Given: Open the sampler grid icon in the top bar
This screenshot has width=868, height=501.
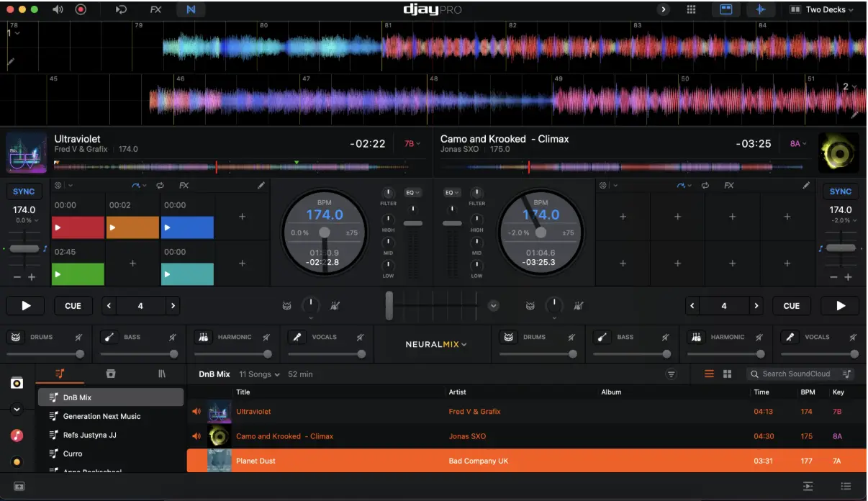Looking at the screenshot, I should point(691,9).
